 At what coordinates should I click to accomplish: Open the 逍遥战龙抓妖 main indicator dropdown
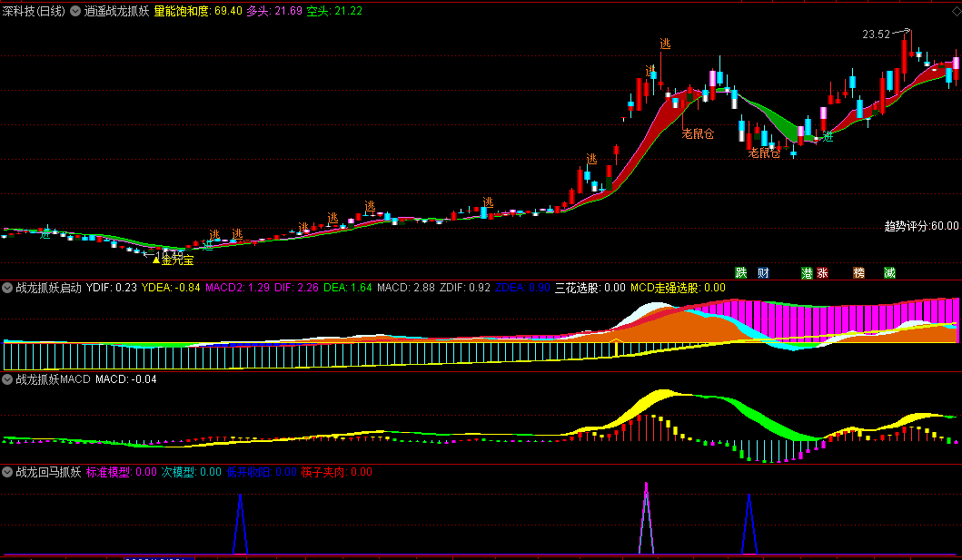(75, 11)
